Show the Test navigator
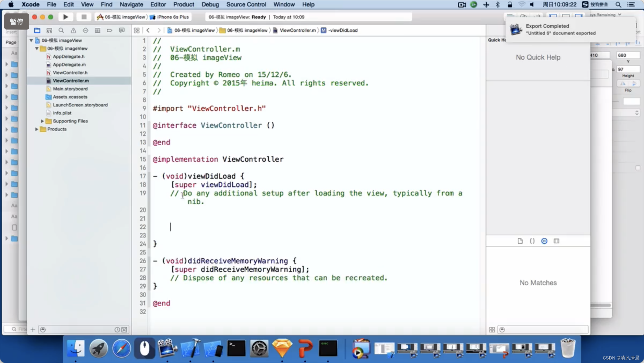The image size is (644, 363). (x=85, y=30)
